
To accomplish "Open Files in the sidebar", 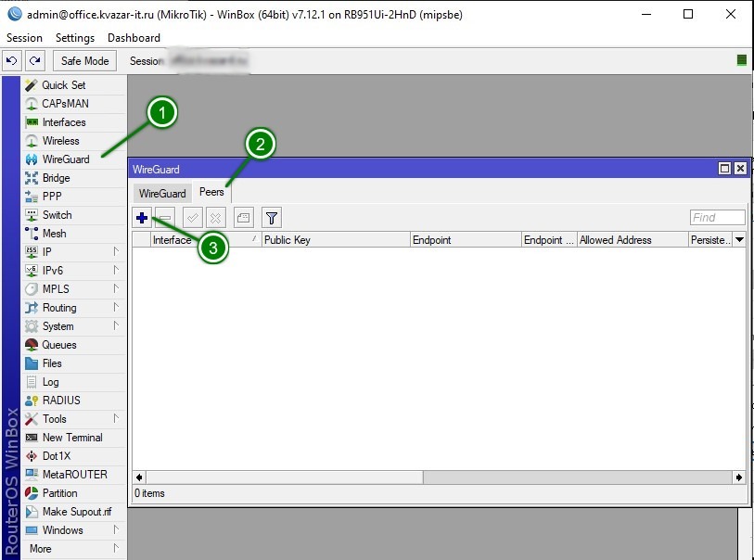I will coord(52,363).
